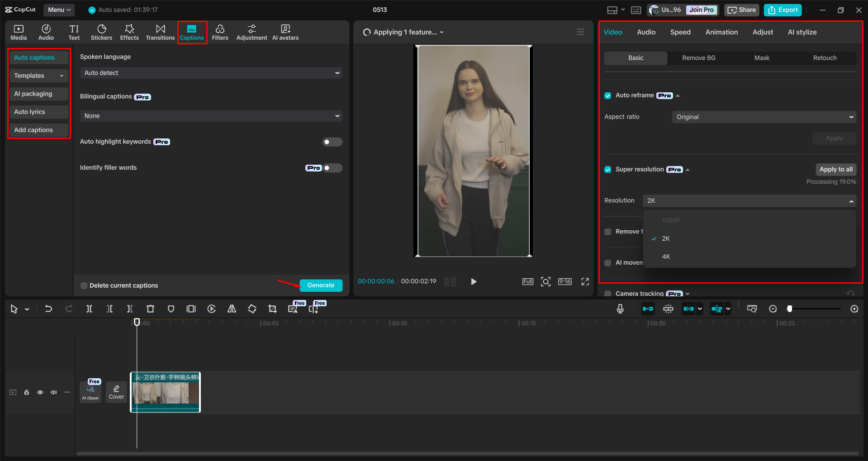
Task: Open the Spoken language Auto detect dropdown
Action: coord(210,72)
